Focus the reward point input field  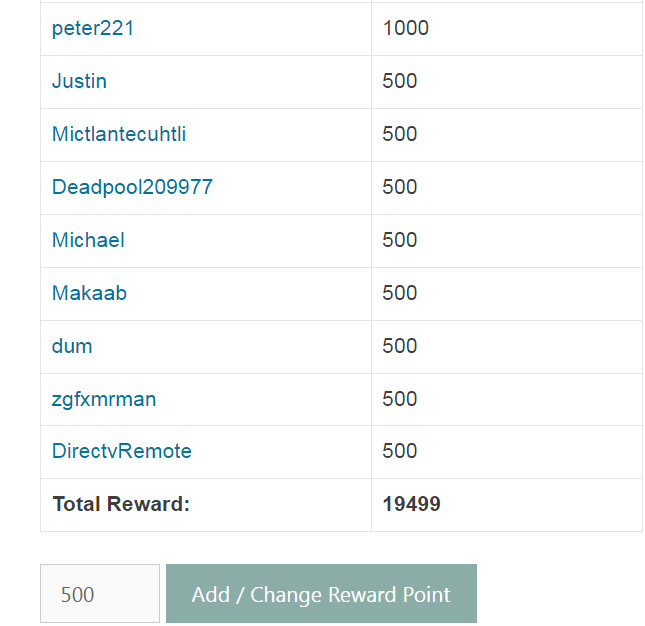coord(100,594)
